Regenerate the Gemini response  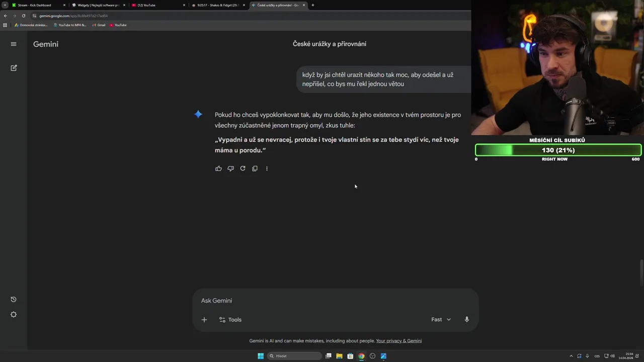(243, 168)
